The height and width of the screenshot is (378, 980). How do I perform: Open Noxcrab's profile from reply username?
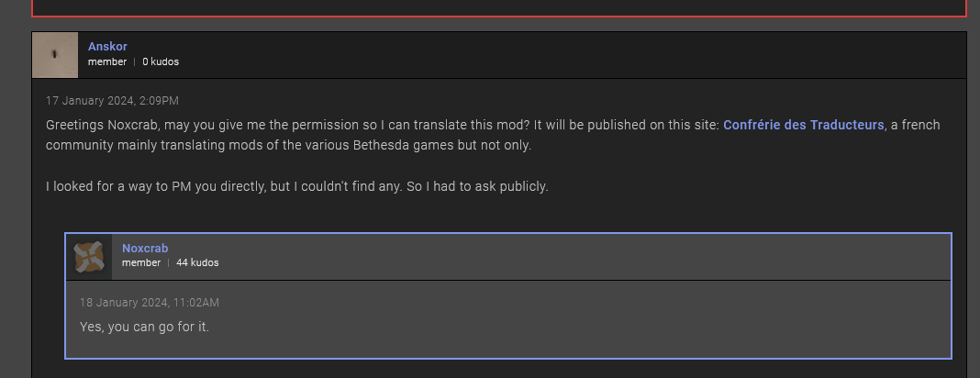coord(145,248)
